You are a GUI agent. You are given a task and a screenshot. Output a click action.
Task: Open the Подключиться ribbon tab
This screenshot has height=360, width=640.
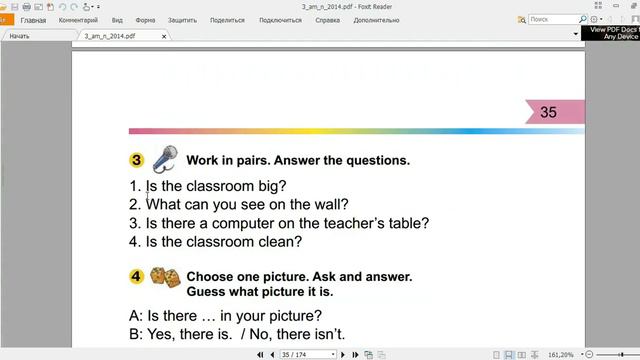280,20
